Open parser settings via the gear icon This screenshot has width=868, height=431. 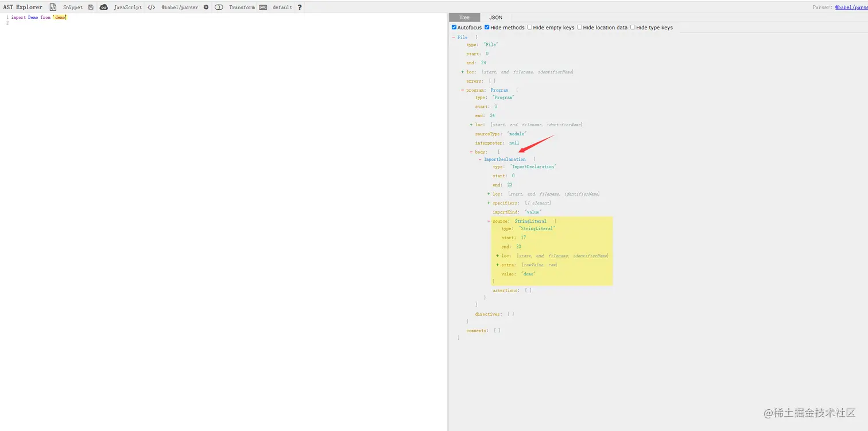pyautogui.click(x=206, y=7)
